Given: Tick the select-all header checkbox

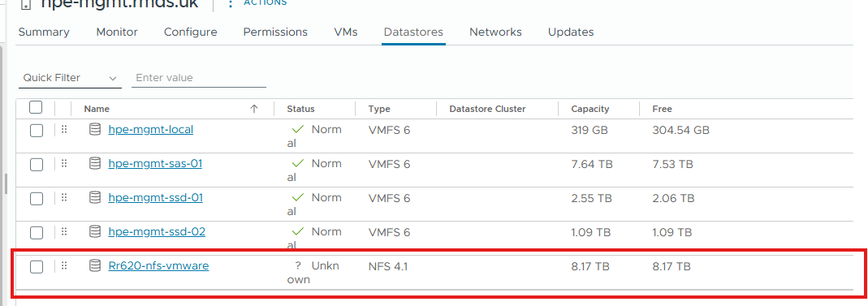Looking at the screenshot, I should (36, 107).
